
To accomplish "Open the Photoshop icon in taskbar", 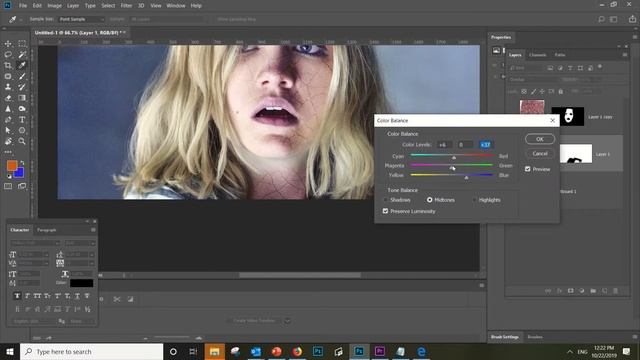I will [x=359, y=351].
